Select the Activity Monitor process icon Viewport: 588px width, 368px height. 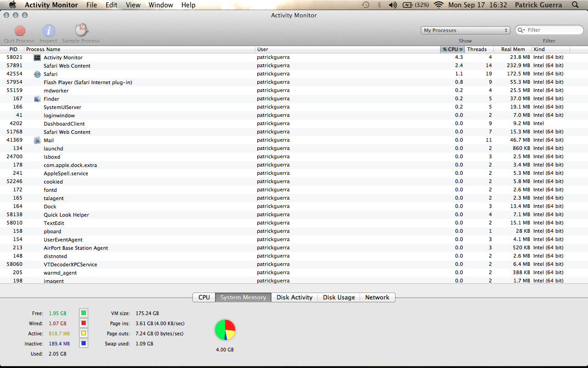click(x=37, y=57)
